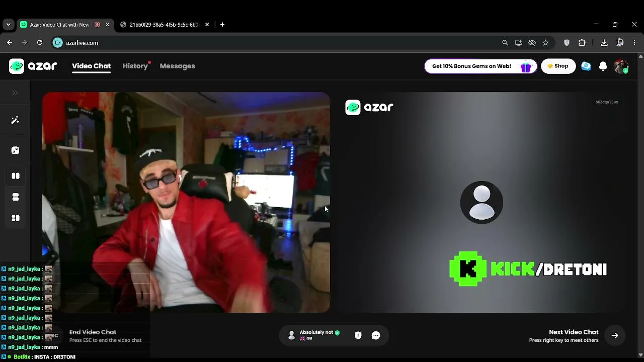Select the stacked video layout

[16, 197]
